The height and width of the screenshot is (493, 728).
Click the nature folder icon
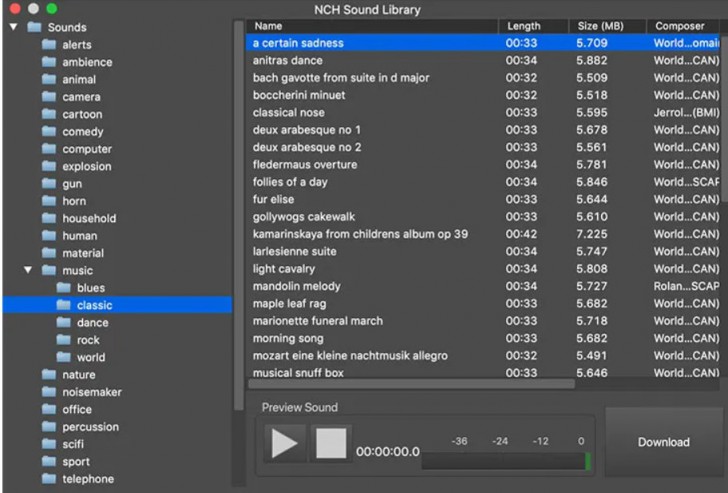(49, 374)
